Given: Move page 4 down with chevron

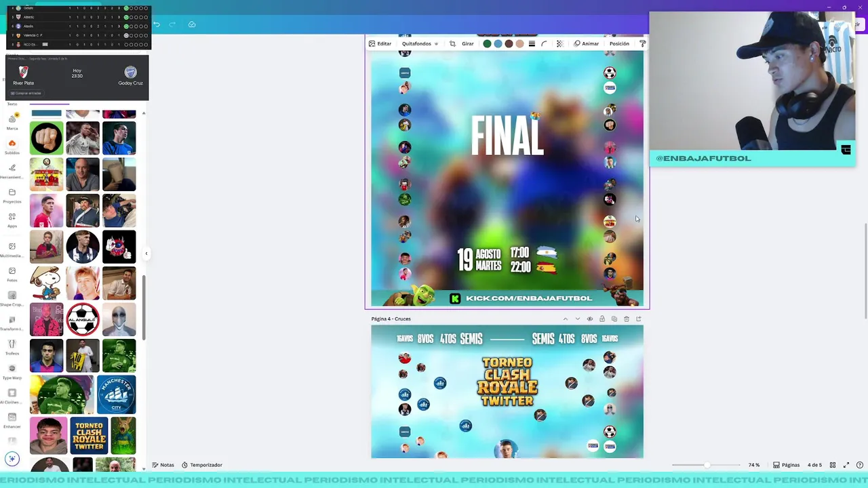Looking at the screenshot, I should tap(578, 319).
